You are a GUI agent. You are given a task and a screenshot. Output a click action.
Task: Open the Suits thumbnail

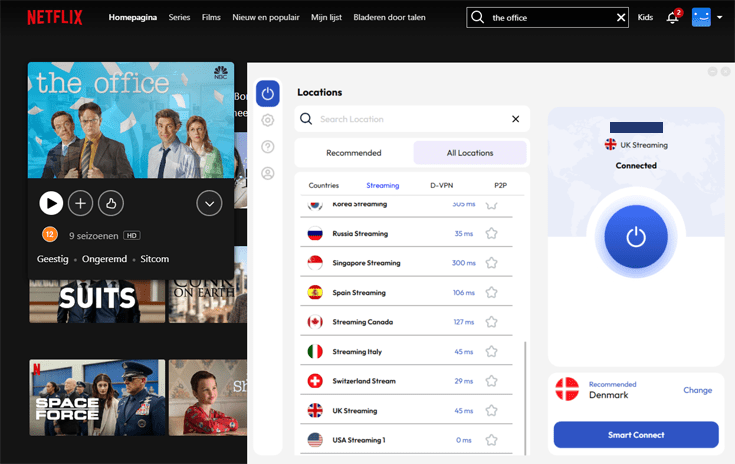pos(97,301)
